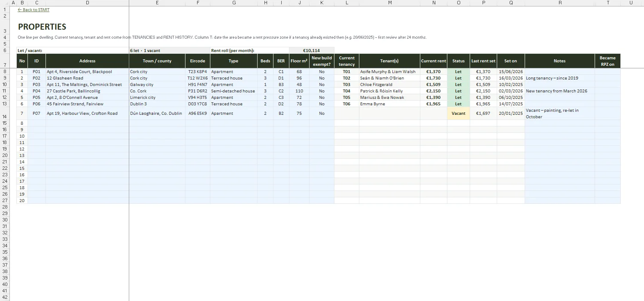
Task: Select the 'Vacant – painting' note cell
Action: (560, 114)
